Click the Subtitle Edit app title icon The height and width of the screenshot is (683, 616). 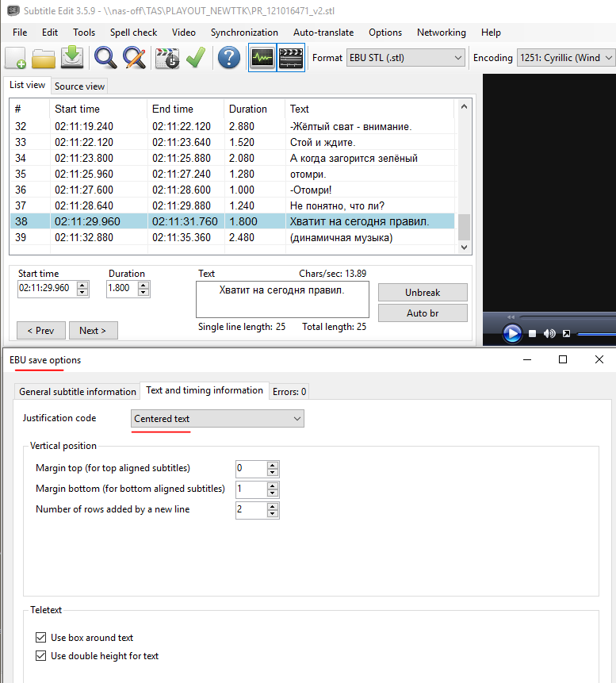click(13, 10)
